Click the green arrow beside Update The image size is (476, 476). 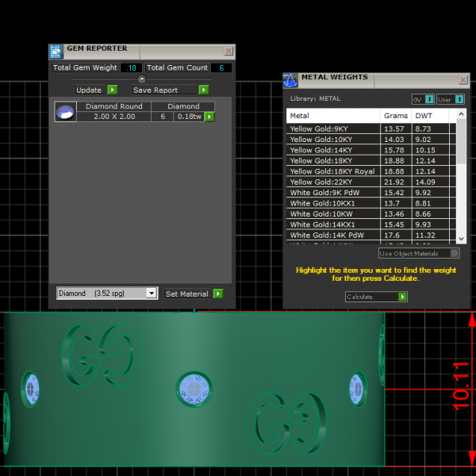[x=112, y=90]
